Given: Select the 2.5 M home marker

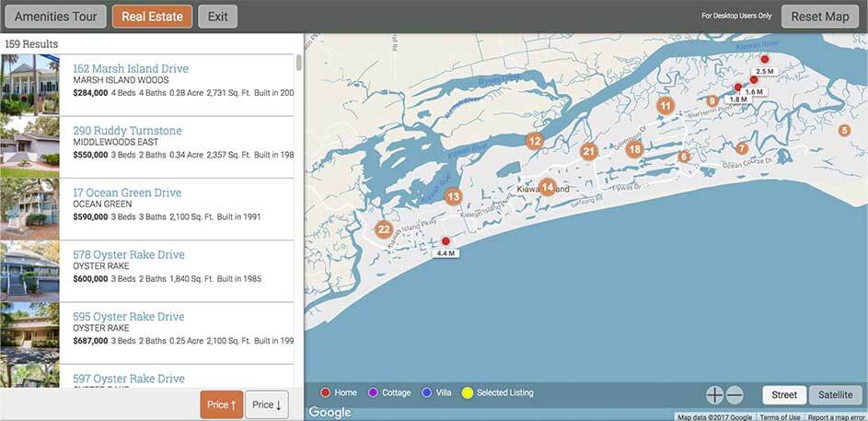Looking at the screenshot, I should click(764, 59).
